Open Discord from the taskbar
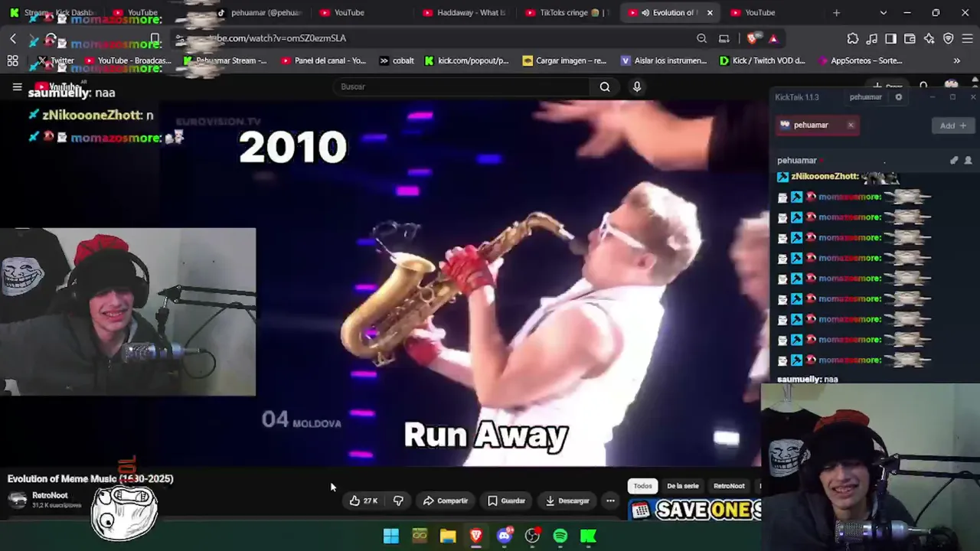This screenshot has width=980, height=551. pyautogui.click(x=505, y=536)
